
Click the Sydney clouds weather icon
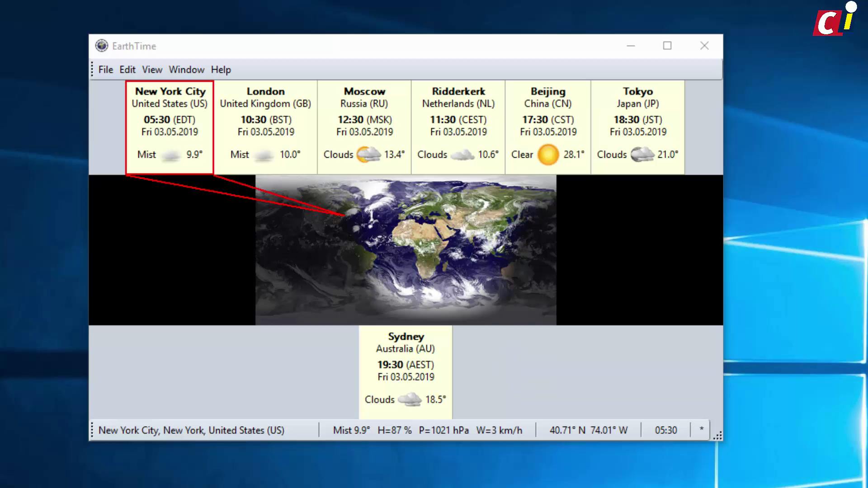click(410, 399)
